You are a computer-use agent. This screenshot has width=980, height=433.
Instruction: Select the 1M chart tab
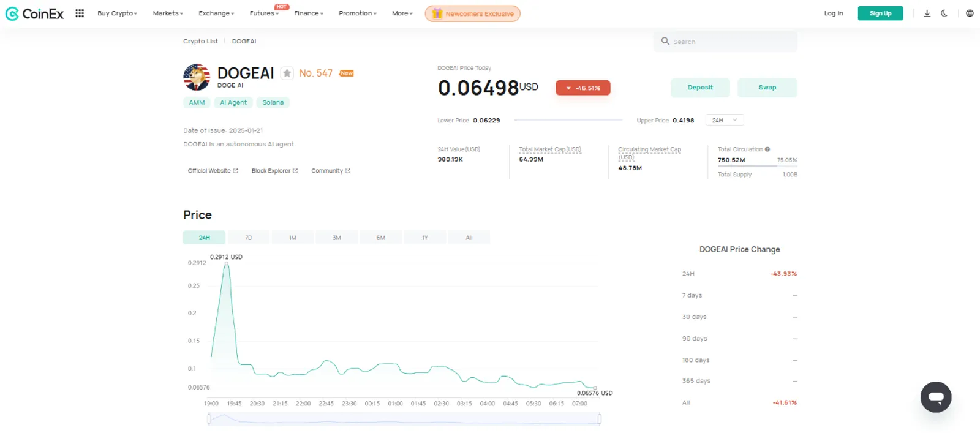292,238
